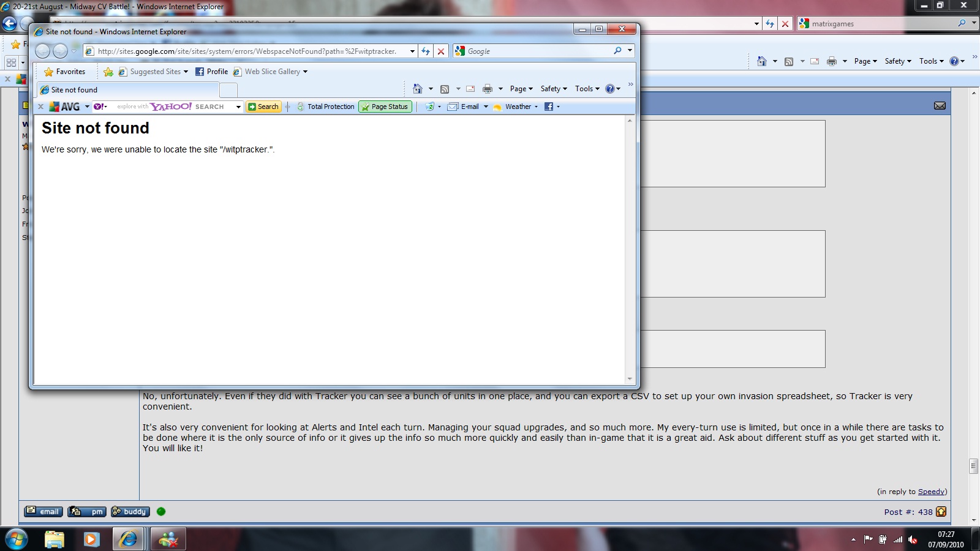980x551 pixels.
Task: Click the search magnifier in the front Google box
Action: [617, 51]
